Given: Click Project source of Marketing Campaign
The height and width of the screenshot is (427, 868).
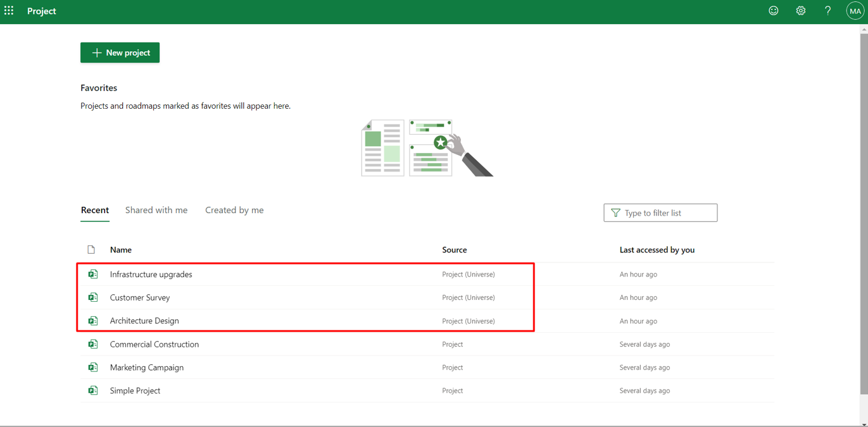Looking at the screenshot, I should (453, 367).
